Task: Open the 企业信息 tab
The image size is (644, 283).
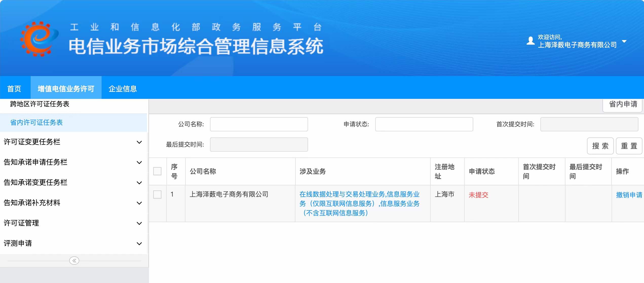Action: [123, 89]
